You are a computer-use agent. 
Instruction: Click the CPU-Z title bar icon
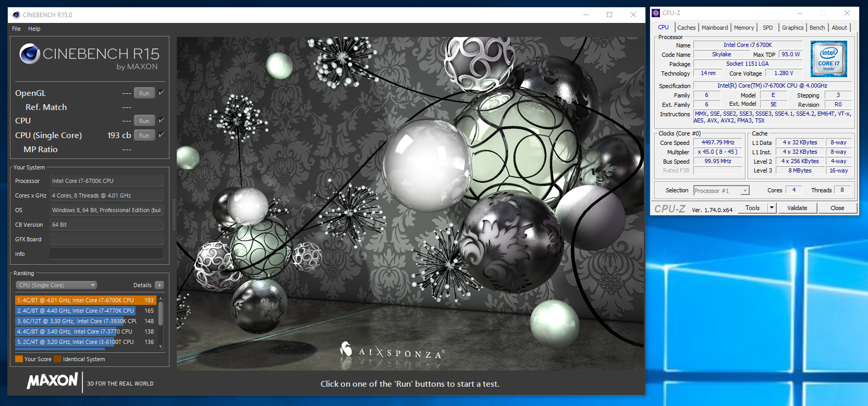pos(656,13)
